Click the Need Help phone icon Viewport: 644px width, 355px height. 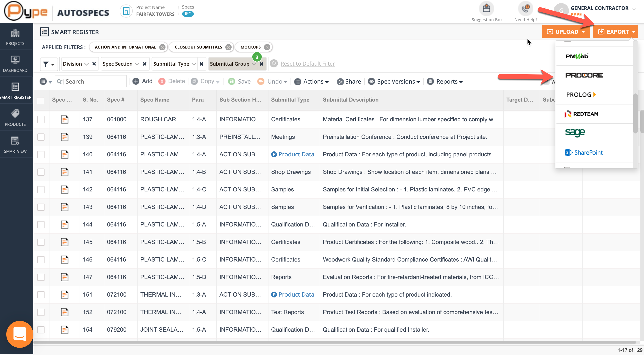(525, 9)
